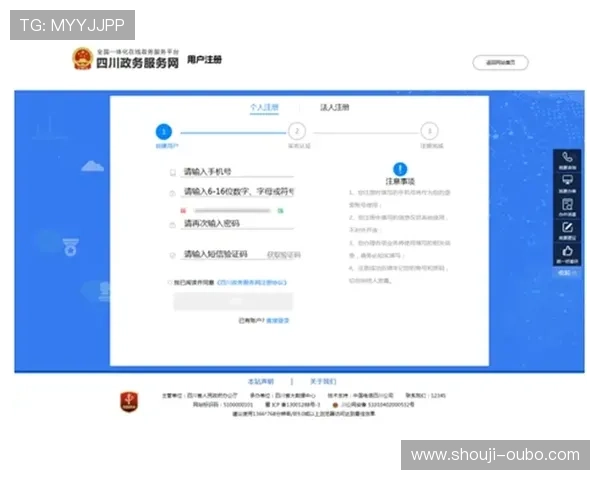Click step 3 circle in the progress bar
The image size is (600, 480).
coord(429,131)
